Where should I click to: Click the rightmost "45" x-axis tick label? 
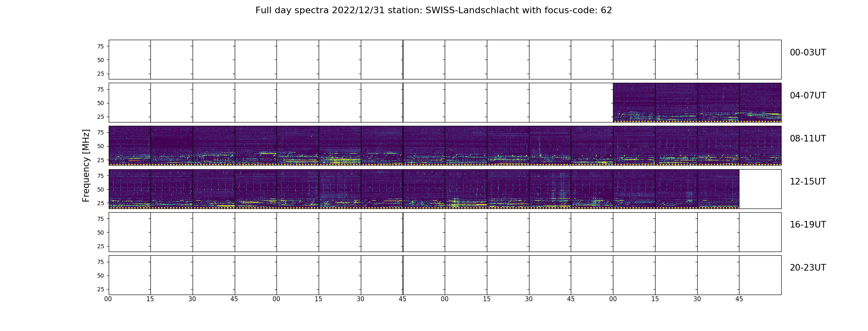[739, 299]
